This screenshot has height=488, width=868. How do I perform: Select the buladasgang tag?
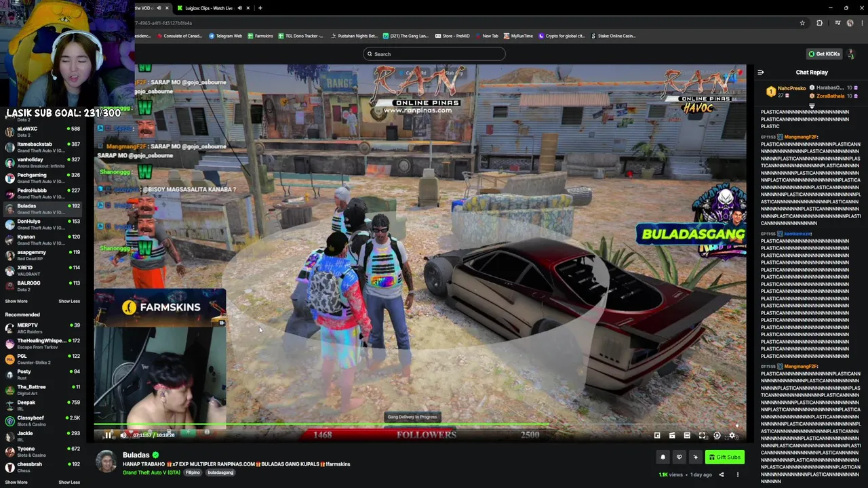220,472
